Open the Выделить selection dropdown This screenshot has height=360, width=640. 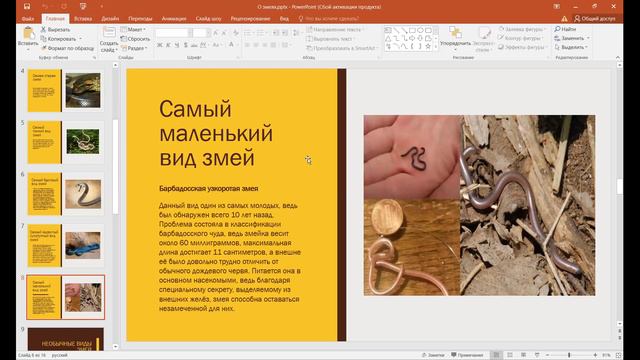(571, 47)
